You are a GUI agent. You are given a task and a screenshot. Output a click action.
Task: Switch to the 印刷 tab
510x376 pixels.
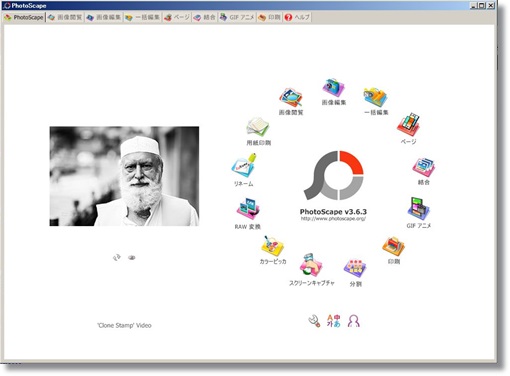point(270,17)
